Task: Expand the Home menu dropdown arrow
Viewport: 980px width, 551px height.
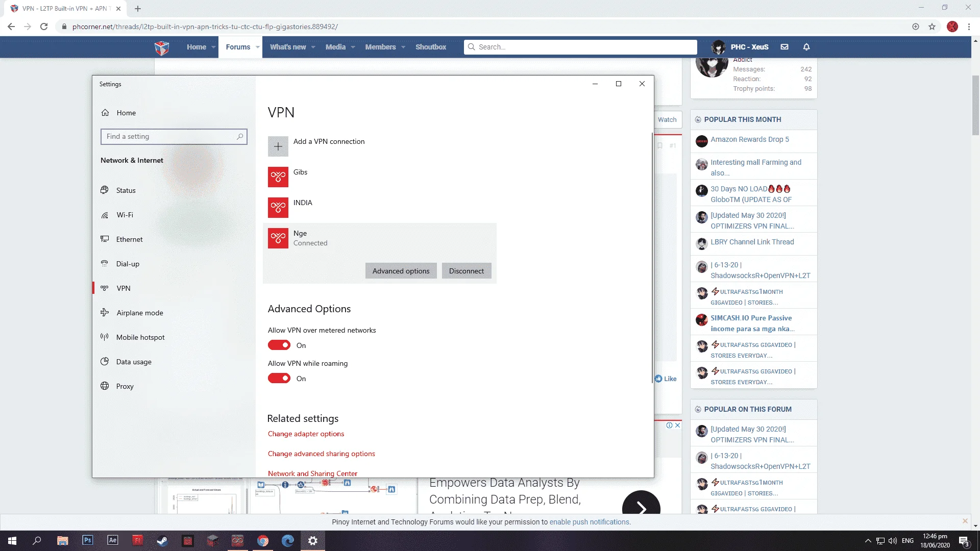Action: [213, 47]
